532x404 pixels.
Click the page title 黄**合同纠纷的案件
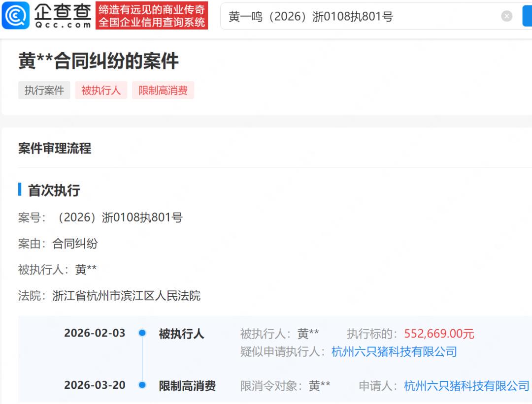[x=99, y=62]
